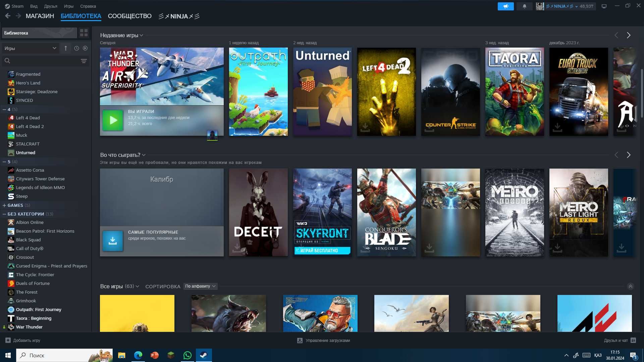Viewport: 644px width, 362px height.
Task: Open download management icon
Action: pos(300,340)
